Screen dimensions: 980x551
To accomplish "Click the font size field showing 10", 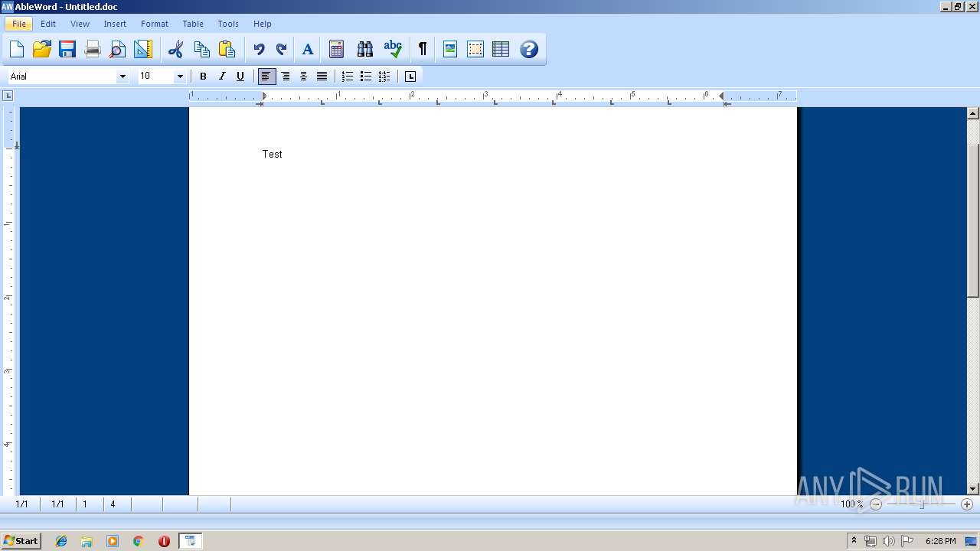I will (x=155, y=77).
